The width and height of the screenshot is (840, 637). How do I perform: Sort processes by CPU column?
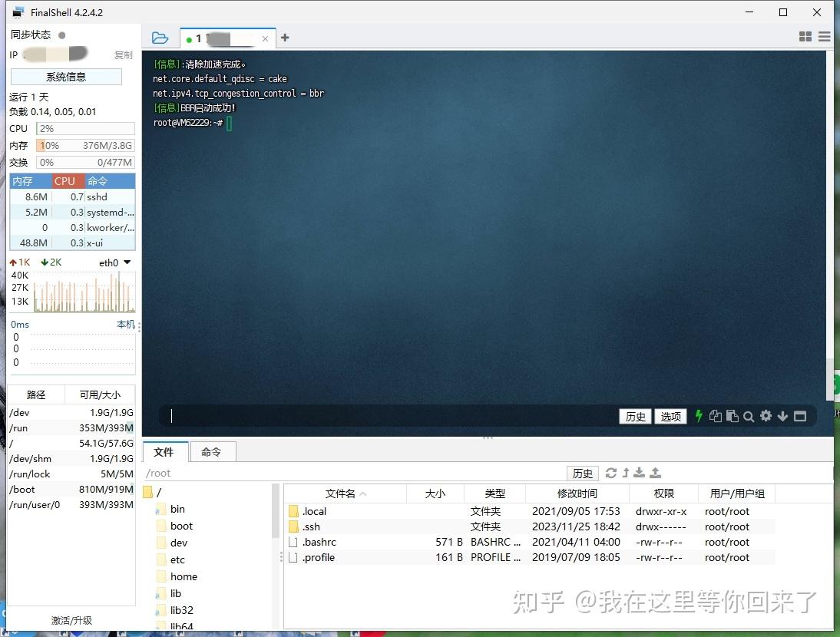pyautogui.click(x=68, y=181)
